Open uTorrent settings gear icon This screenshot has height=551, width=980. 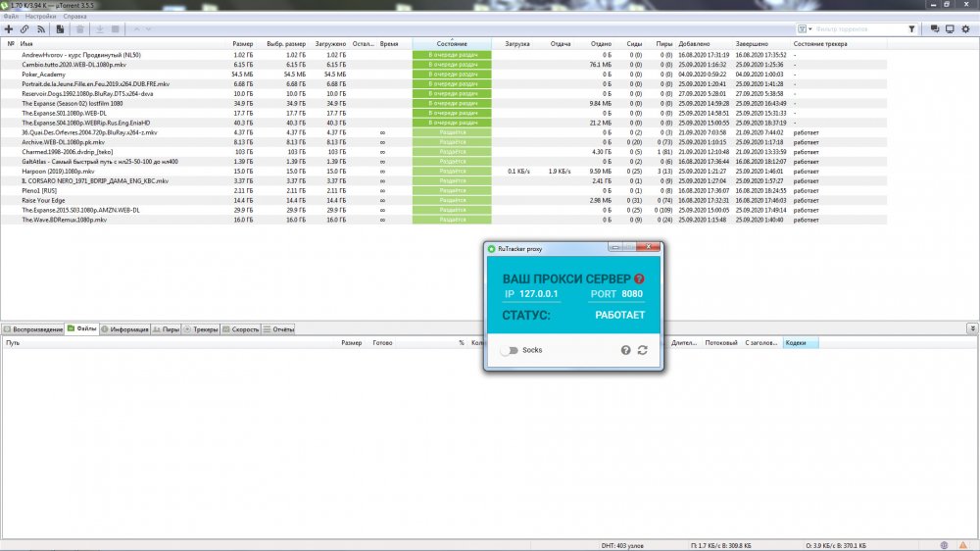966,29
